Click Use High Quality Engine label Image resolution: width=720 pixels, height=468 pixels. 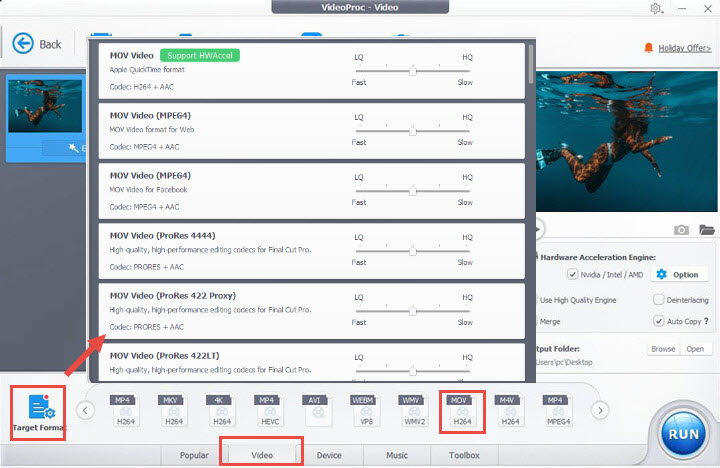[578, 300]
